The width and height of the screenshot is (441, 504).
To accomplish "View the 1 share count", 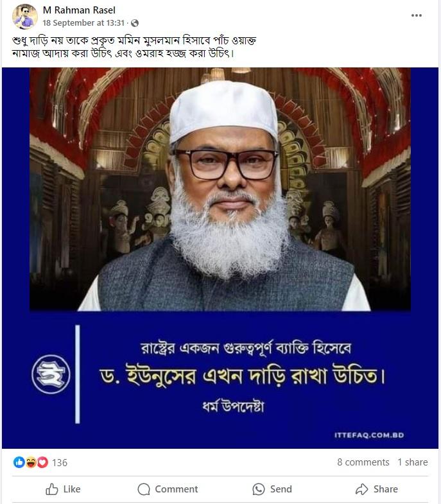I will 413,462.
